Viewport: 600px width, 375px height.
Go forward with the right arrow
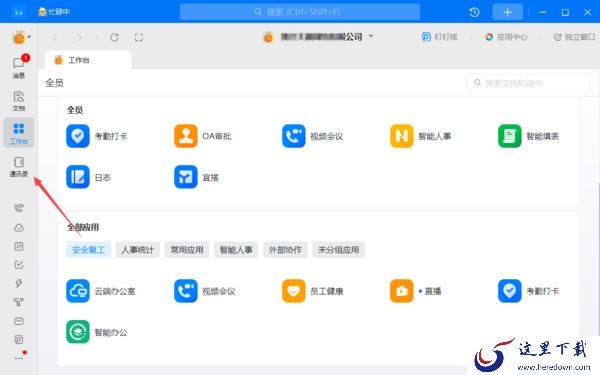coord(79,37)
